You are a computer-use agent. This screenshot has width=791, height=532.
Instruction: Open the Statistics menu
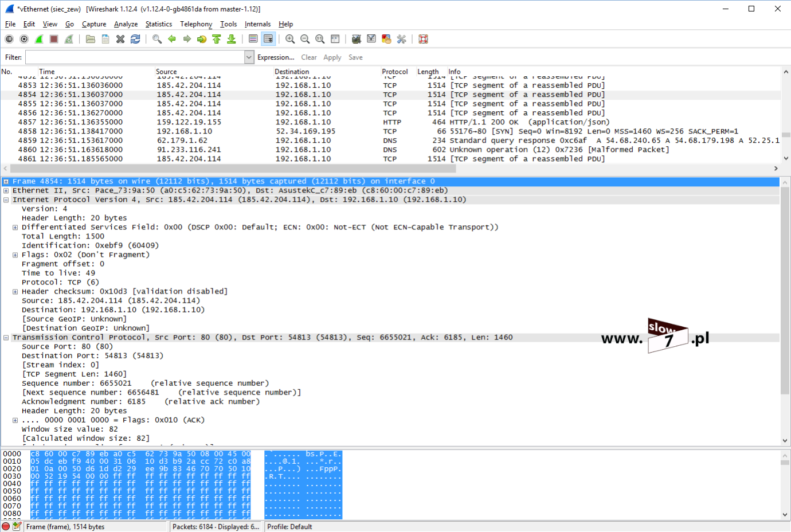(158, 24)
